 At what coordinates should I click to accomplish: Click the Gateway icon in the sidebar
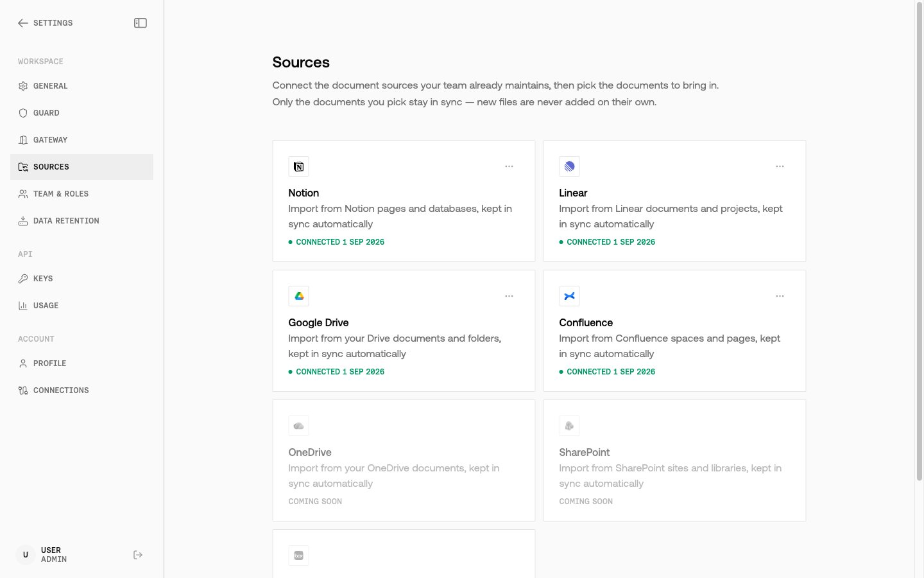click(23, 140)
